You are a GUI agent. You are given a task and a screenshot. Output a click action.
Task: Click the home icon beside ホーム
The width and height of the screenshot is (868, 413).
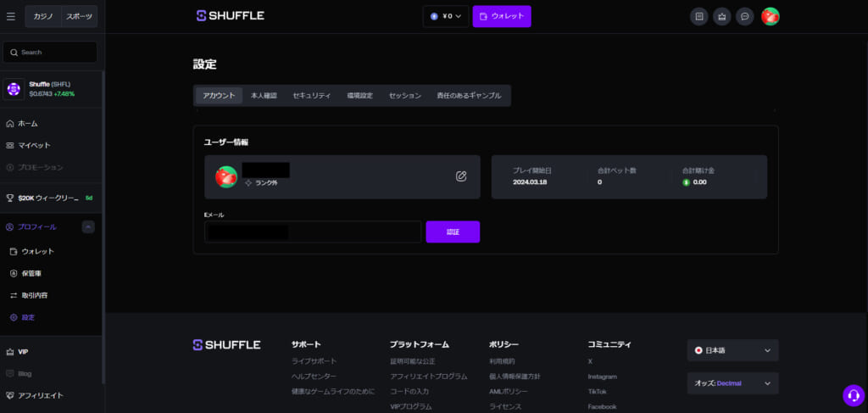pos(9,124)
